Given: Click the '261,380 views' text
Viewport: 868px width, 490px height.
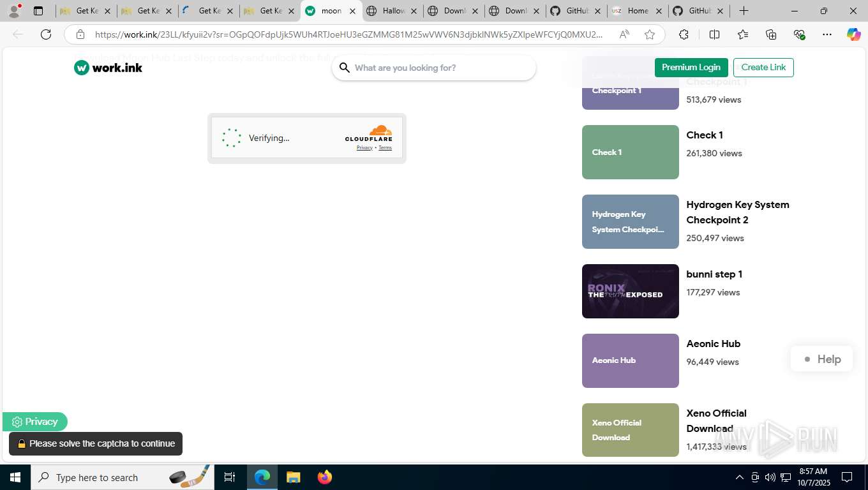Looking at the screenshot, I should coord(714,153).
